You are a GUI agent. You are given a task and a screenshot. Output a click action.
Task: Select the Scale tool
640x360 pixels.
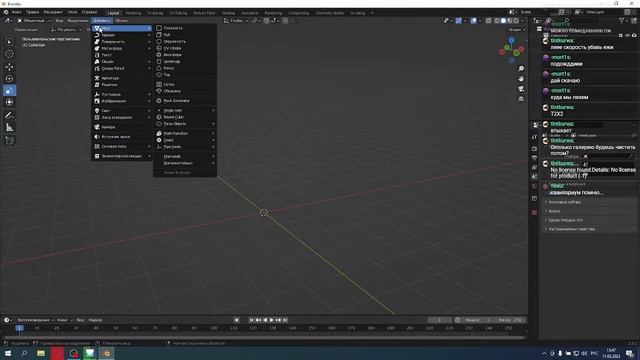pyautogui.click(x=9, y=90)
